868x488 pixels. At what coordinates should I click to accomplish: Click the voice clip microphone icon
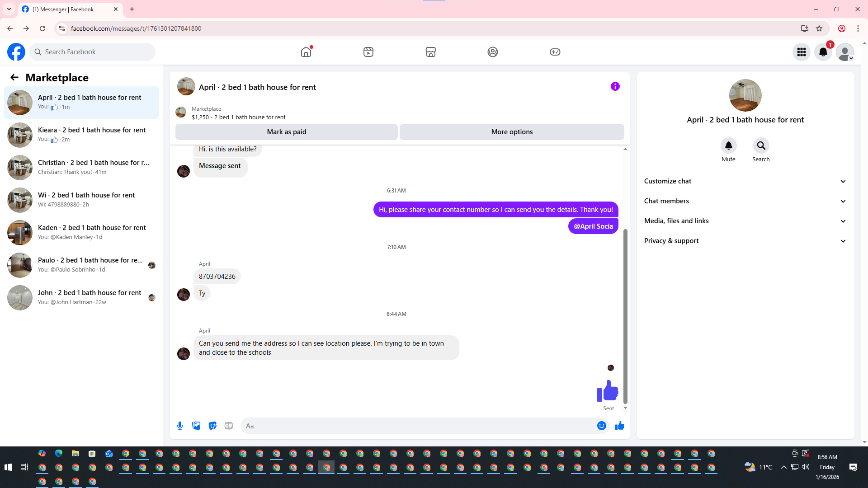click(x=180, y=426)
